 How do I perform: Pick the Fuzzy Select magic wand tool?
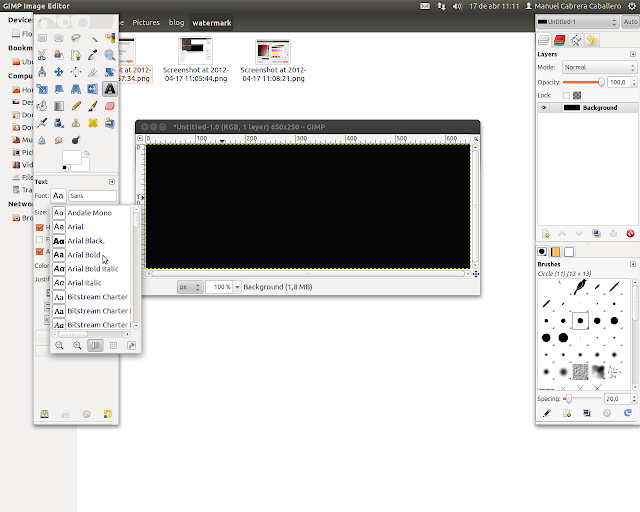(x=93, y=38)
